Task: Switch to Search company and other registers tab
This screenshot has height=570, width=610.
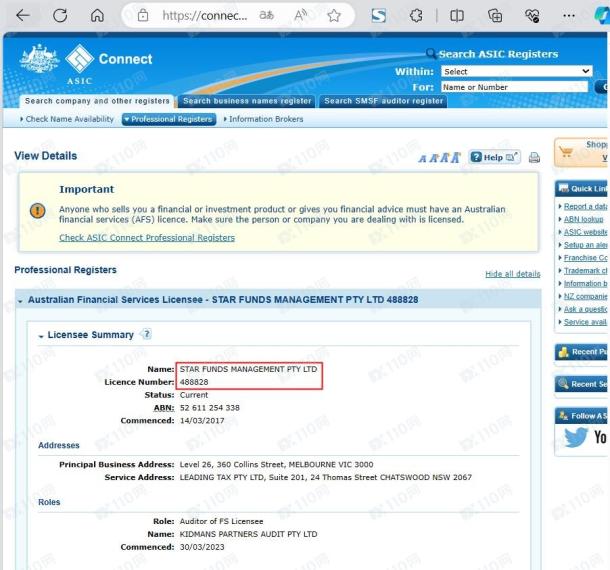Action: coord(97,101)
